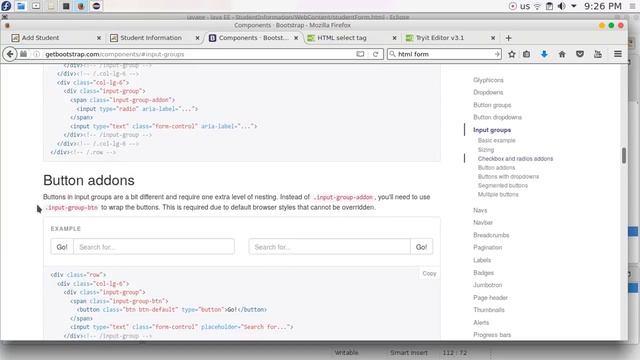Bookmark this page with the star icon
640x360 pixels.
point(512,54)
